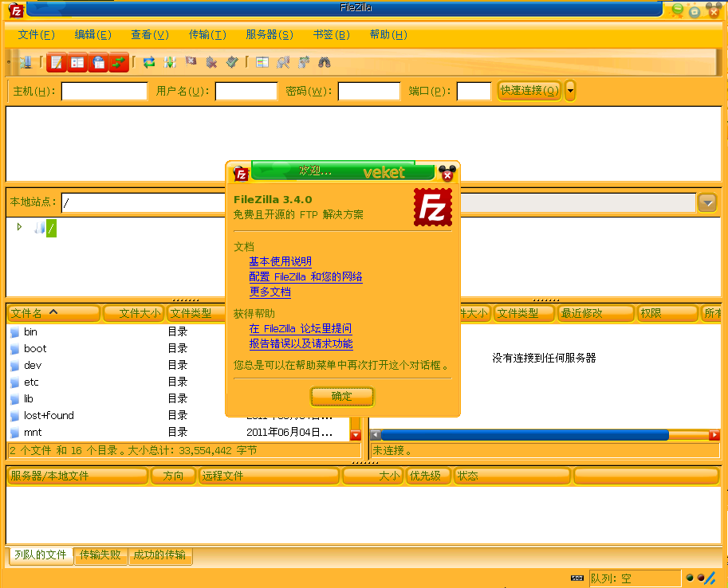Screen dimensions: 728x588
Task: Click the remote list scroll-right arrow
Action: point(714,435)
